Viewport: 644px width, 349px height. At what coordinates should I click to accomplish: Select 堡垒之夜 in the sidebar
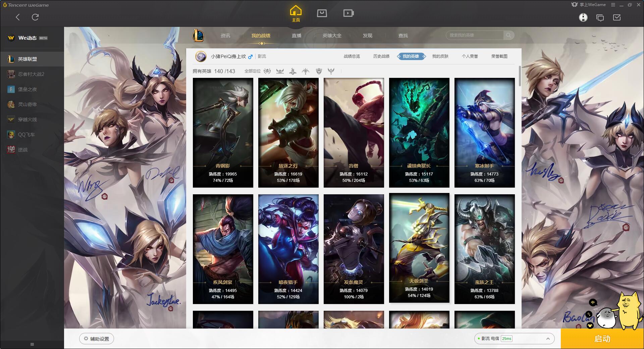point(32,89)
